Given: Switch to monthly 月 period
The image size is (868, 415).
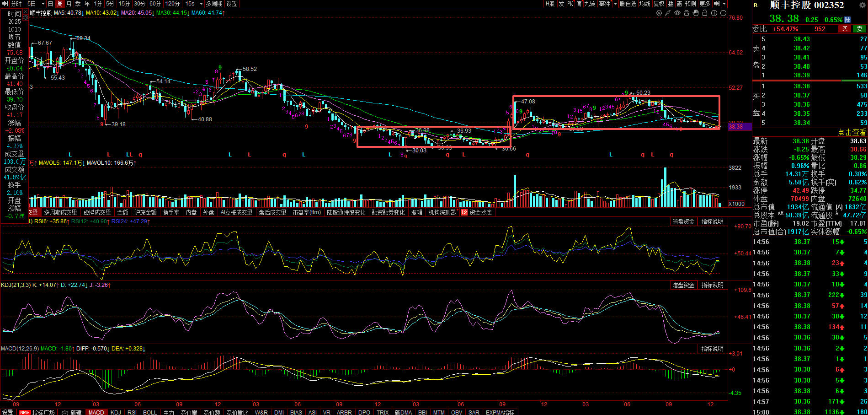Looking at the screenshot, I should point(69,4).
